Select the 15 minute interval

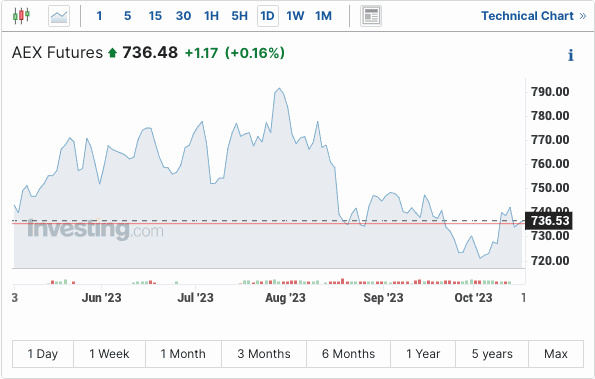(x=155, y=16)
